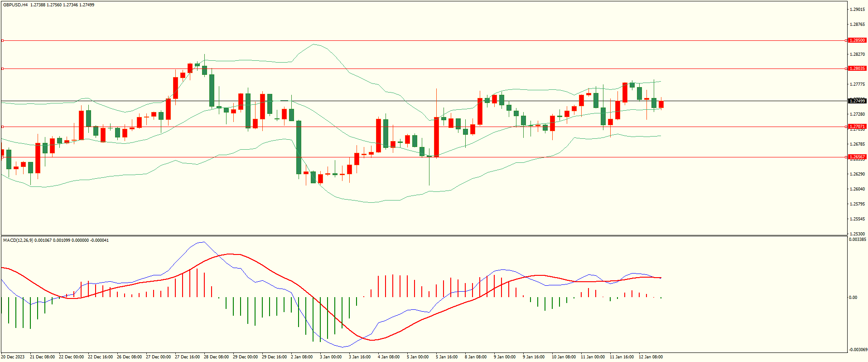Click the 4 Jan 08:00 time label

[389, 357]
